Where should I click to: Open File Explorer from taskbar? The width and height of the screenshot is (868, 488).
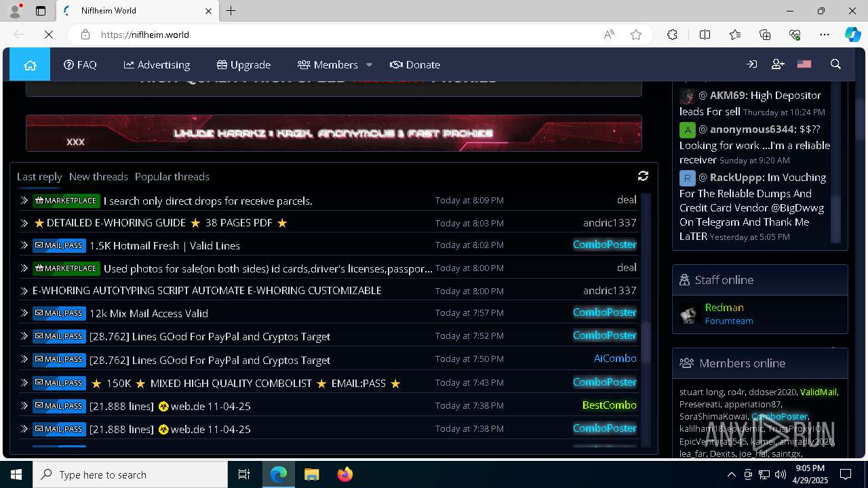point(312,474)
